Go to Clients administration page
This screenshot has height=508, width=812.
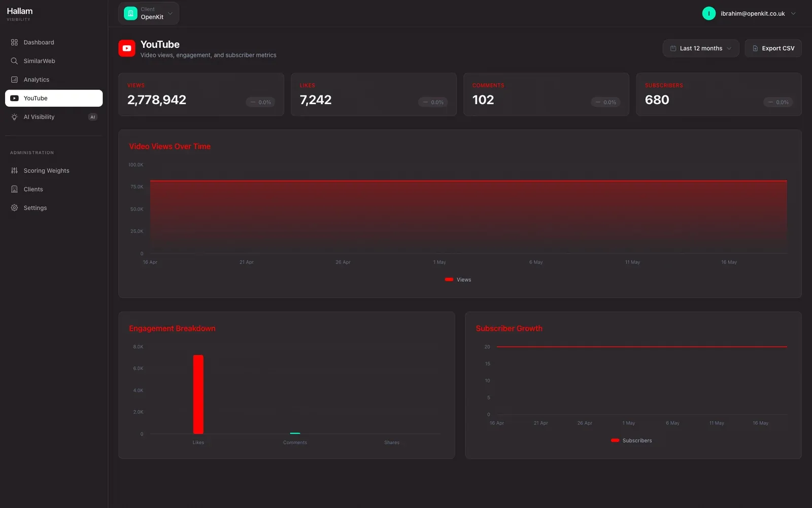[x=54, y=189]
